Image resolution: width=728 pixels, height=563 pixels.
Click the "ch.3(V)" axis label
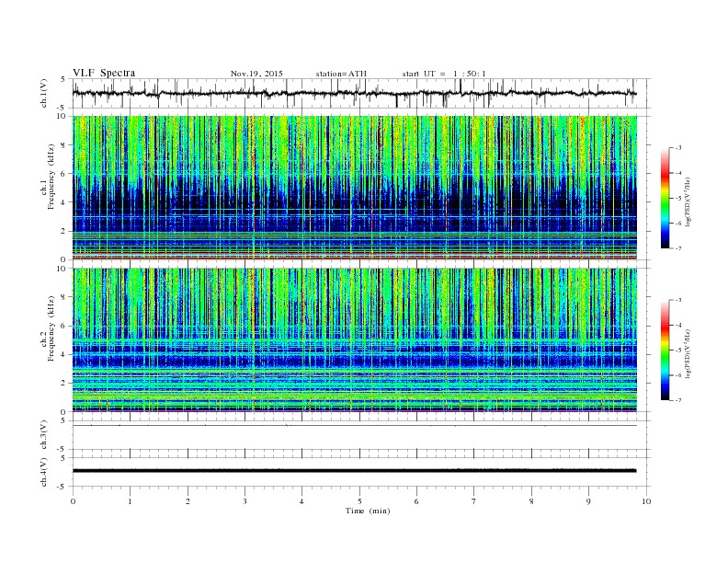pos(44,435)
